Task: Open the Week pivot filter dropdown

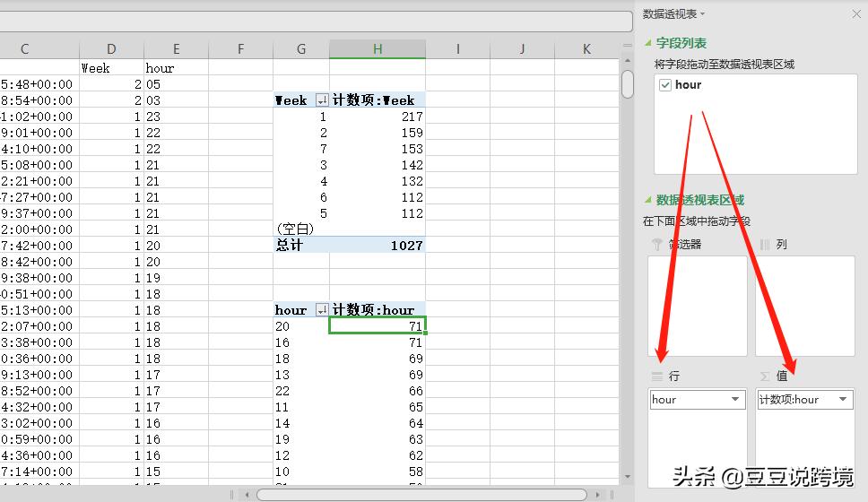Action: click(322, 100)
